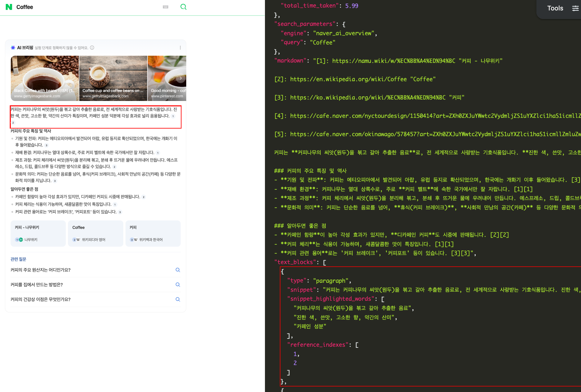Open the Coffee 위키피디아 영어 source card

95,234
